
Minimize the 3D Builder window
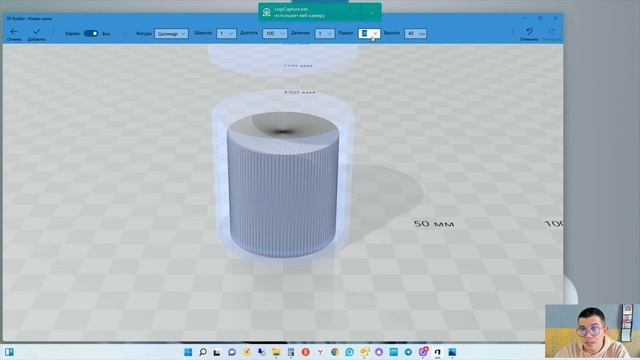coord(524,18)
